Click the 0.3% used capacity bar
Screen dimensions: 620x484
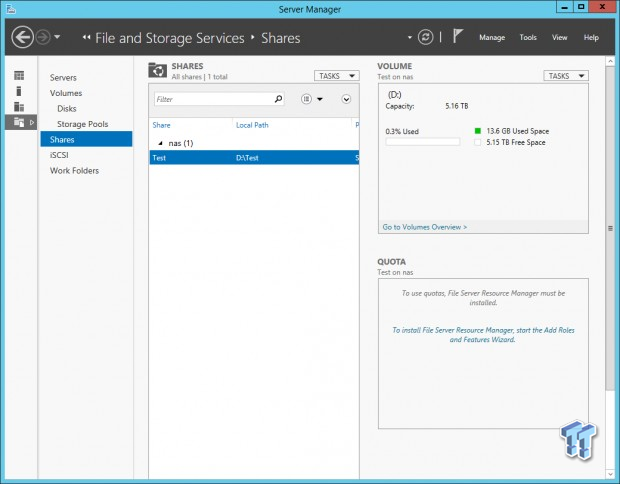point(423,142)
